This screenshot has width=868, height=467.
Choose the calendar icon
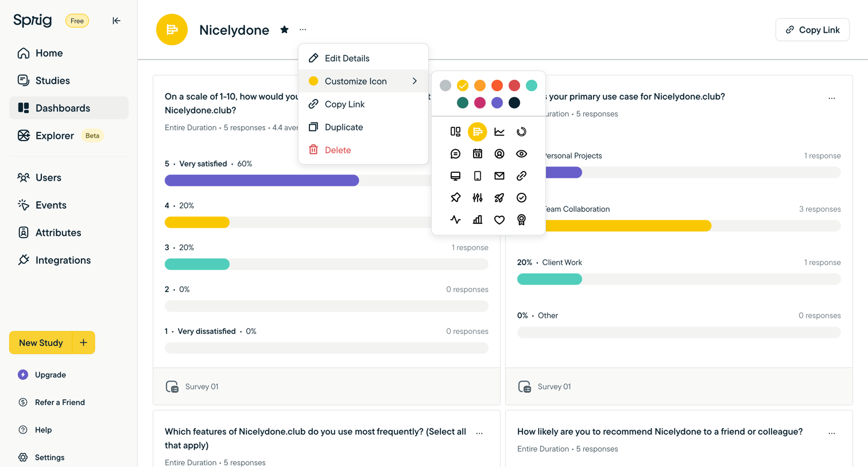[x=478, y=154]
